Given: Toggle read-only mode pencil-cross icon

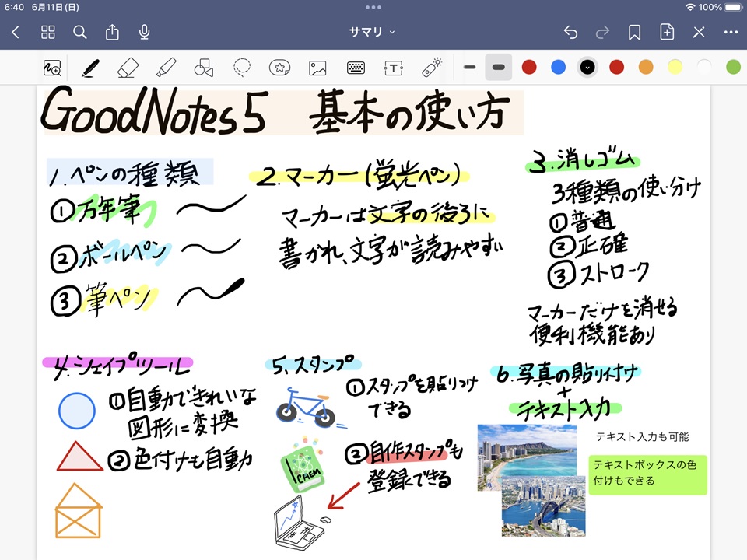Looking at the screenshot, I should [x=699, y=32].
